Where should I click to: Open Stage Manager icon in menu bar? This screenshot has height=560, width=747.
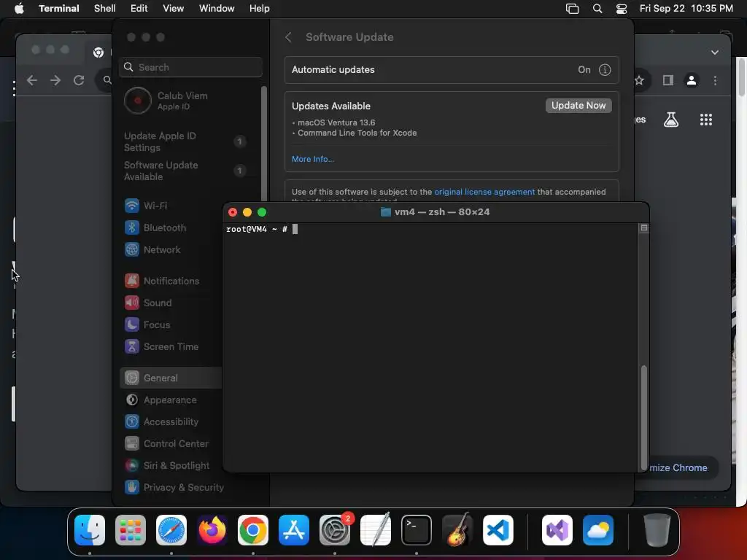[572, 9]
